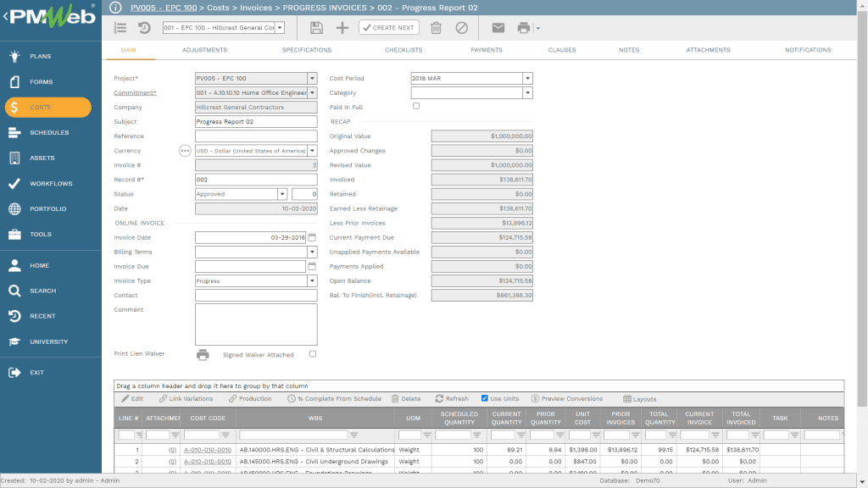Open the Workflows checkmark icon
Screen dimensions: 868x488
point(15,183)
